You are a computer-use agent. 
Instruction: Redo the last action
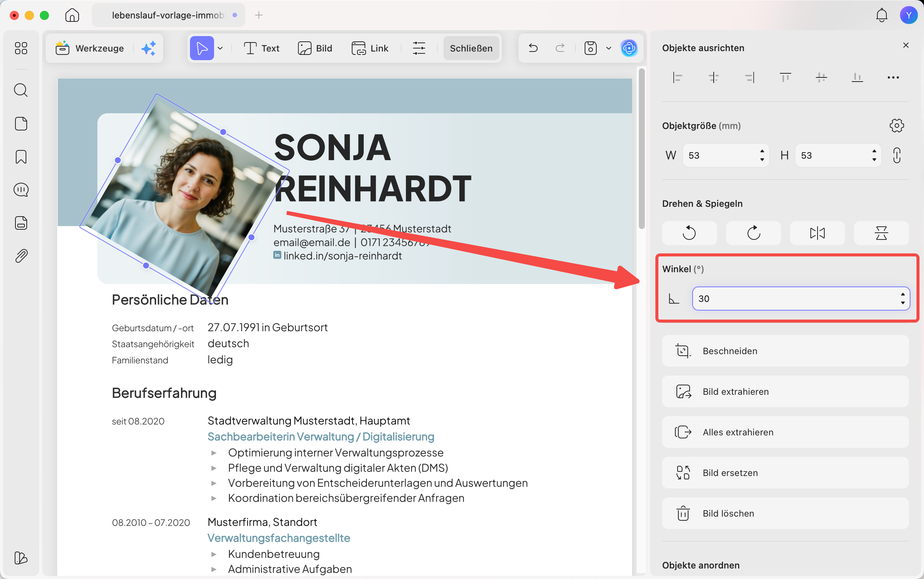560,48
